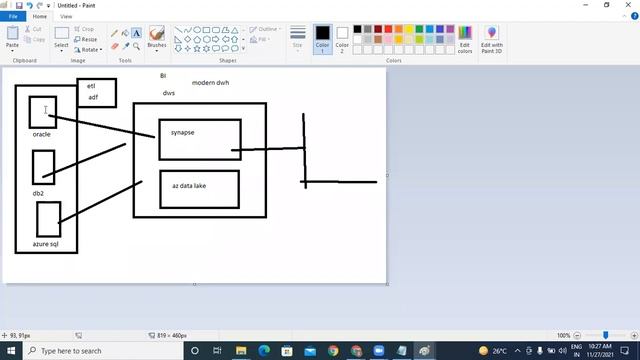Screen dimensions: 640x360
Task: Select the Pencil tool
Action: point(115,33)
